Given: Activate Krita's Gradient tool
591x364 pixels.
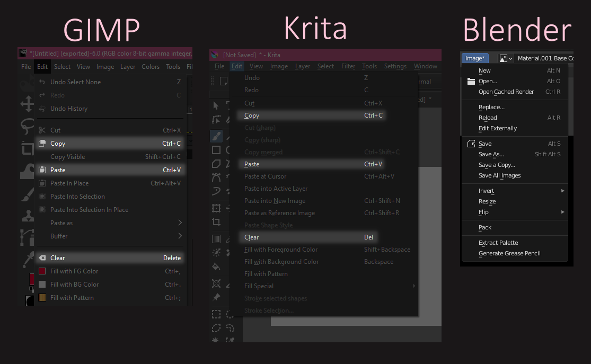Looking at the screenshot, I should [216, 239].
